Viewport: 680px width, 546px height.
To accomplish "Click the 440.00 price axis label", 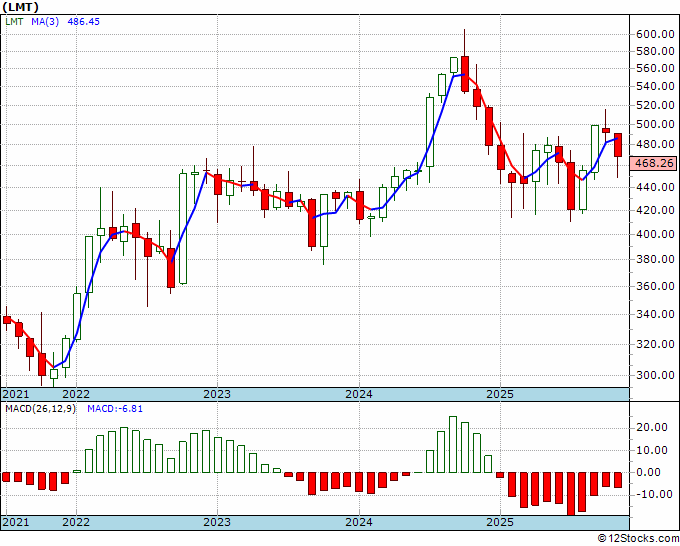I will [x=655, y=187].
